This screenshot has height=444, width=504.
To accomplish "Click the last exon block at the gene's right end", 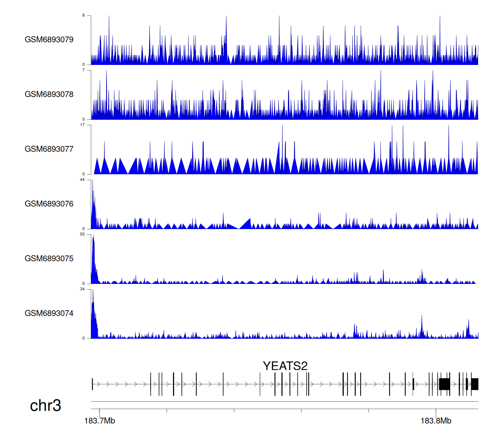I will (474, 384).
